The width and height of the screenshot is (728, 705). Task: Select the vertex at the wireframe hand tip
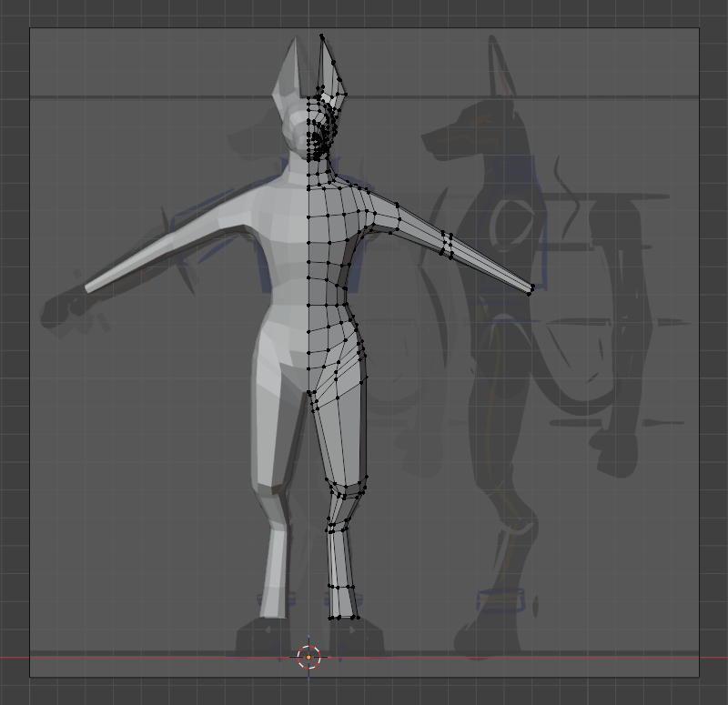click(531, 290)
